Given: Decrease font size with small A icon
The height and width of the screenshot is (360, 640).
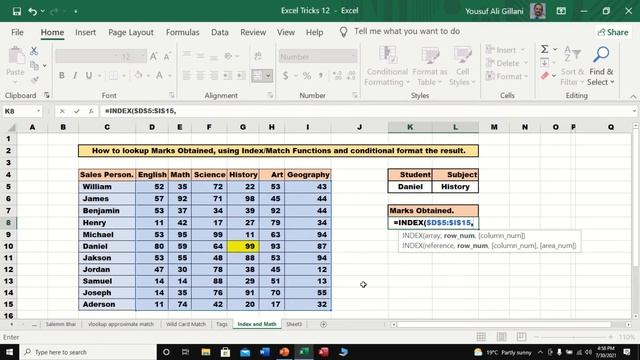Looking at the screenshot, I should tap(167, 56).
